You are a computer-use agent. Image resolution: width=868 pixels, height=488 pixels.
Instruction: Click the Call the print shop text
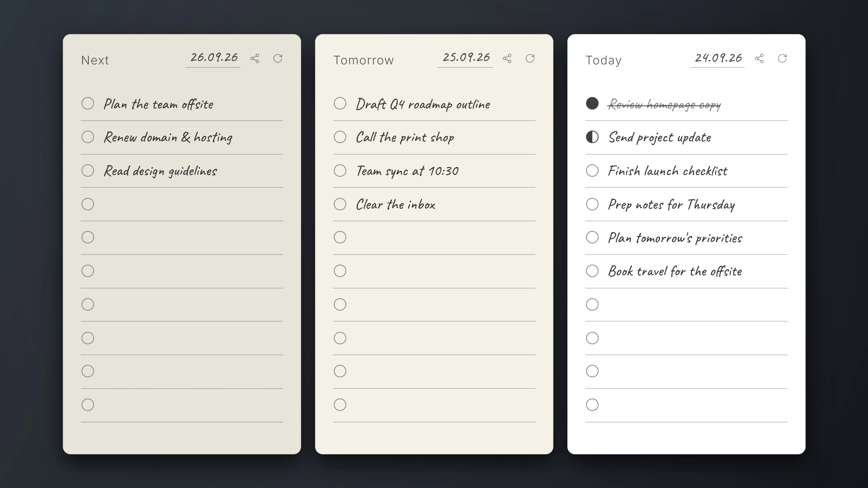[x=405, y=138]
